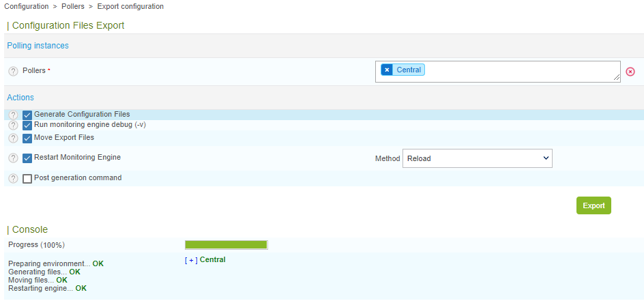Uncheck Generate Configuration Files checkbox
The image size is (644, 301).
(x=27, y=115)
